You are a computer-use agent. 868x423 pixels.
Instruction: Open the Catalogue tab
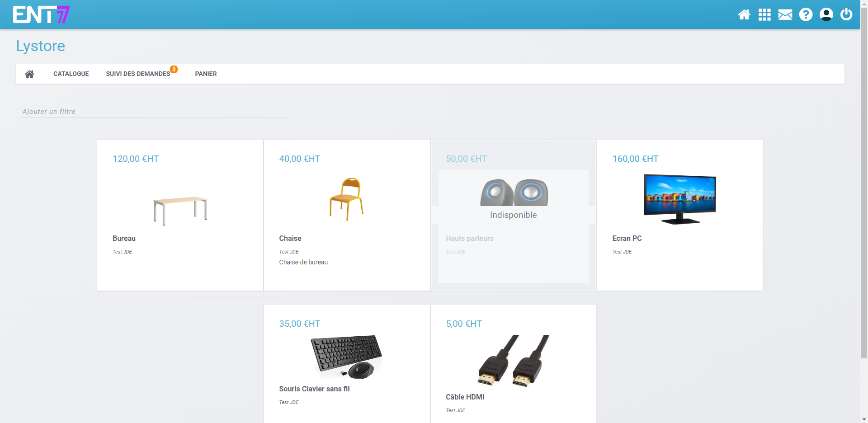tap(71, 74)
